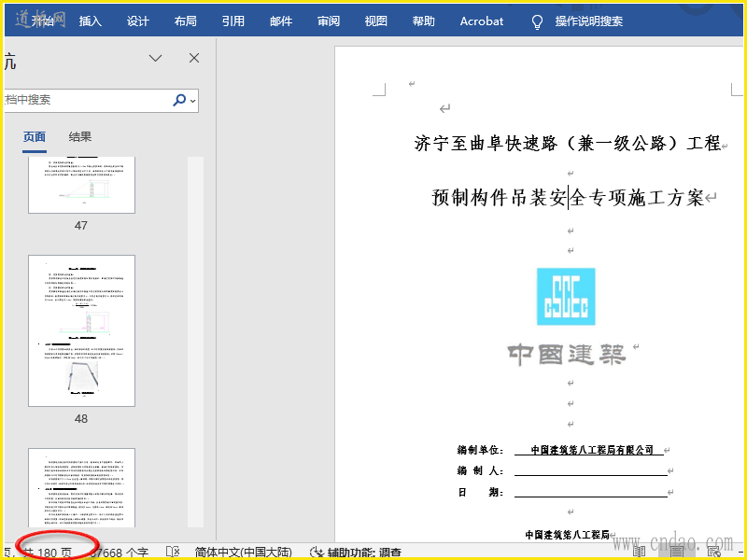Open the 帮助 ribbon tab

point(424,21)
